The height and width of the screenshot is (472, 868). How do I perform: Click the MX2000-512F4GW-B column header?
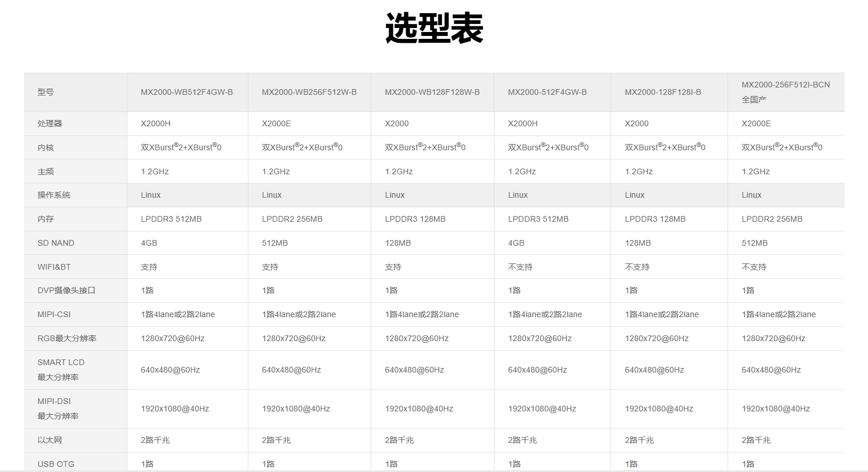click(x=547, y=92)
